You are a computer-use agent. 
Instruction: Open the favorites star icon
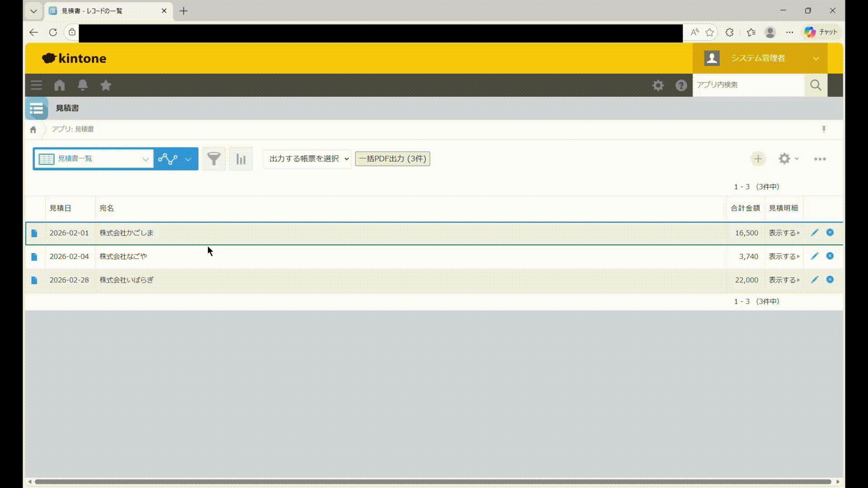(x=106, y=85)
